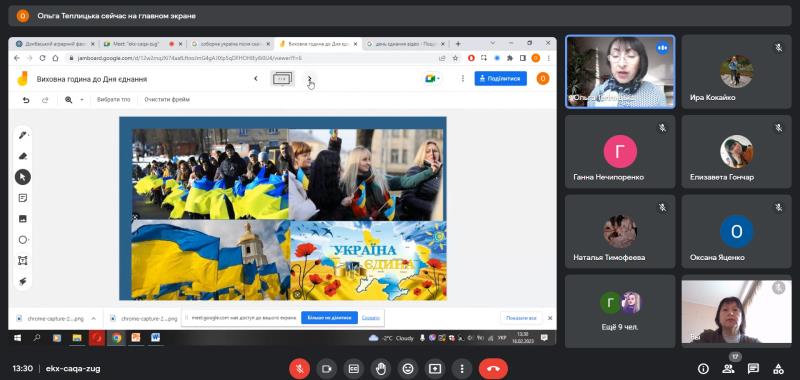Toggle closed captions (CC) button
This screenshot has height=380, width=800.
pyautogui.click(x=354, y=368)
